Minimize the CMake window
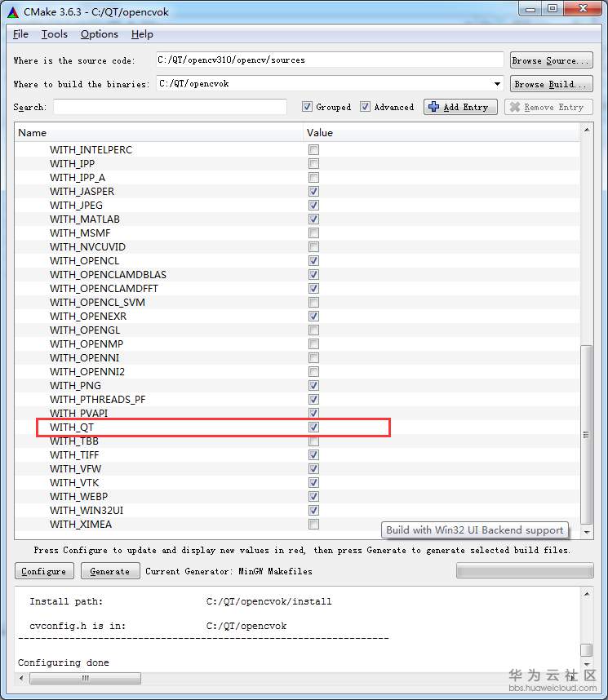The width and height of the screenshot is (608, 700). pos(530,8)
